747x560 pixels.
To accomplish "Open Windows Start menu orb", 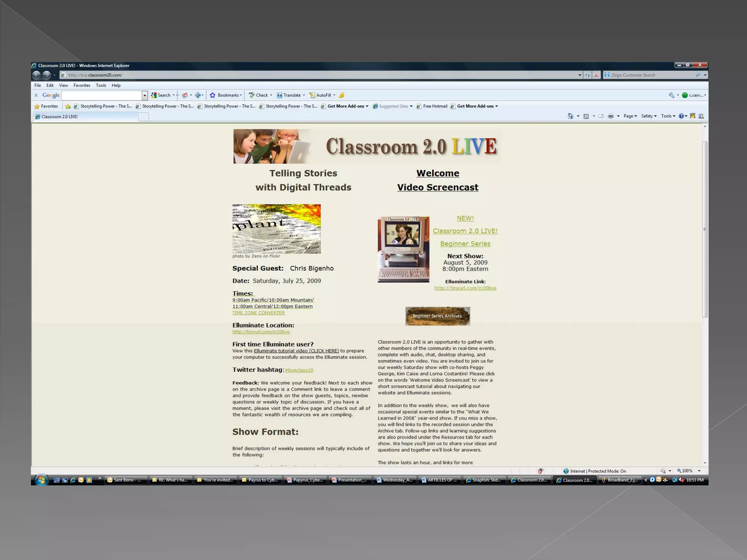I will [x=41, y=480].
